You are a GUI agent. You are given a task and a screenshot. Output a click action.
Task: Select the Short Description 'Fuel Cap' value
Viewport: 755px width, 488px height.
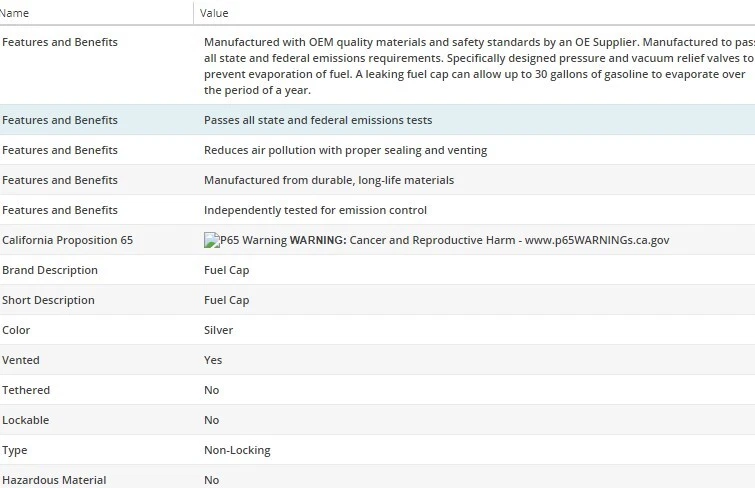226,300
